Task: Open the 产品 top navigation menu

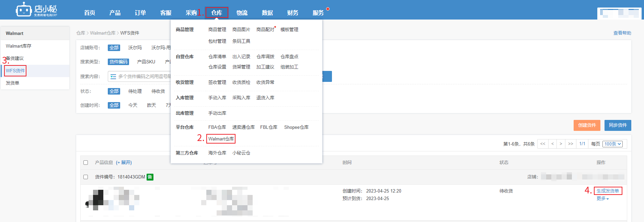Action: click(x=115, y=13)
